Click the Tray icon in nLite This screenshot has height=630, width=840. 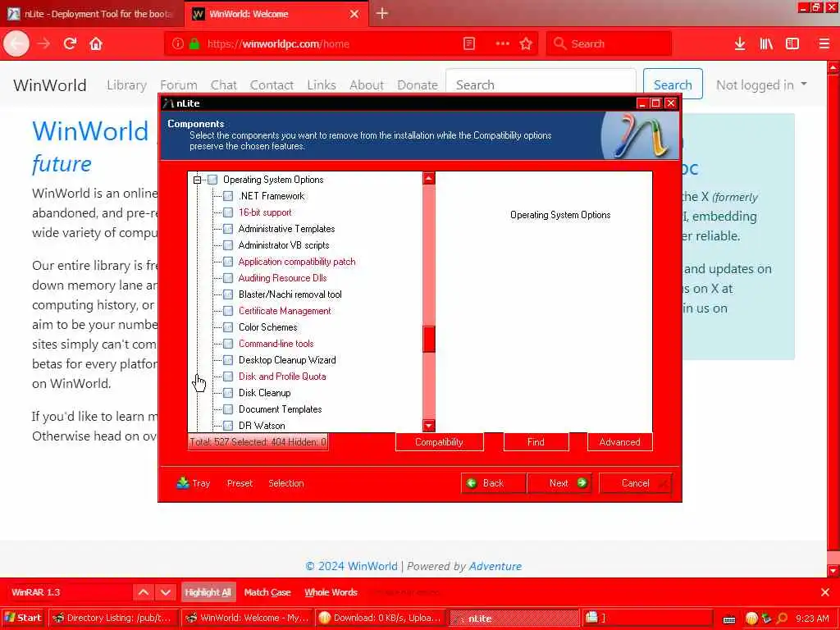click(x=183, y=482)
